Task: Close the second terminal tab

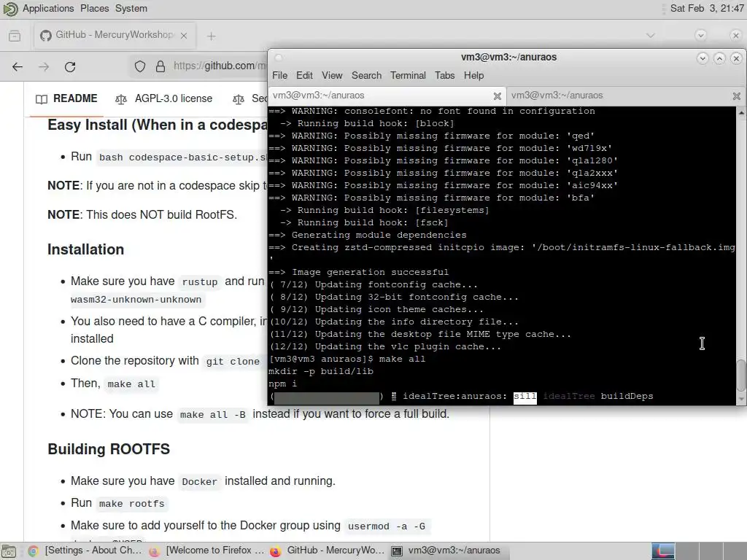Action: [x=737, y=96]
